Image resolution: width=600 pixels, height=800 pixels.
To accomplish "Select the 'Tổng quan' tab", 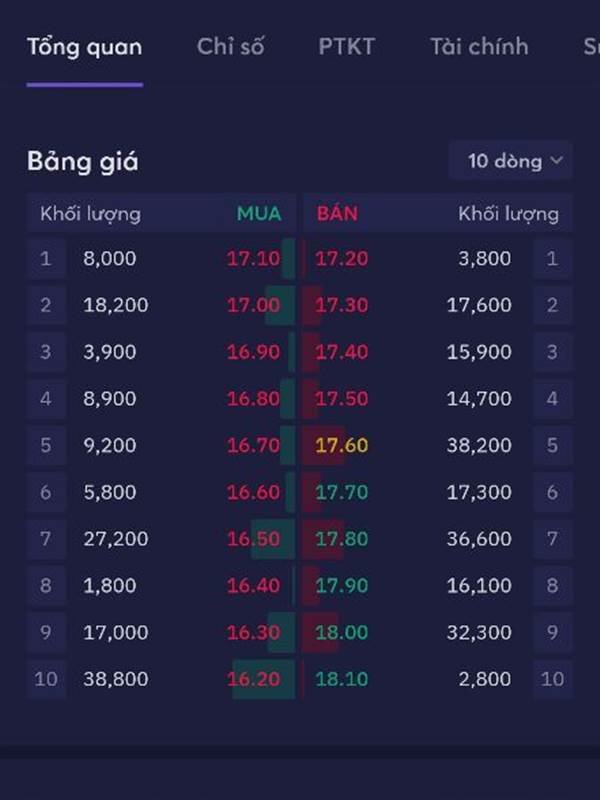I will pos(85,47).
